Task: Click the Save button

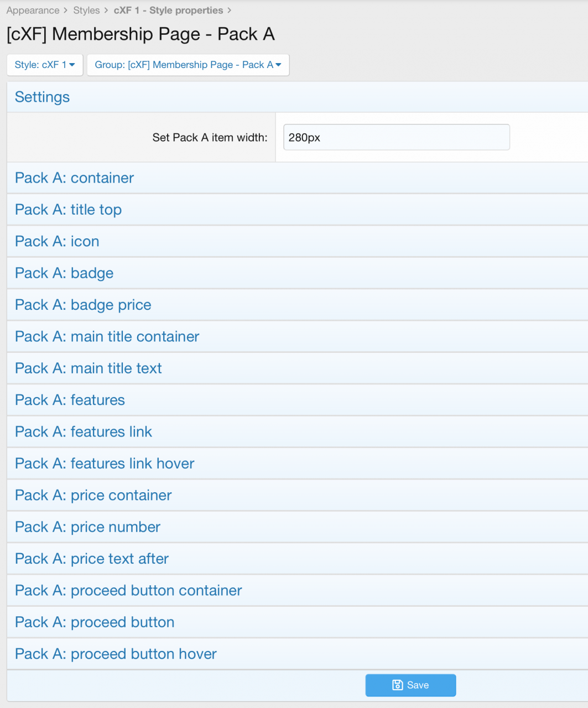Action: [410, 685]
